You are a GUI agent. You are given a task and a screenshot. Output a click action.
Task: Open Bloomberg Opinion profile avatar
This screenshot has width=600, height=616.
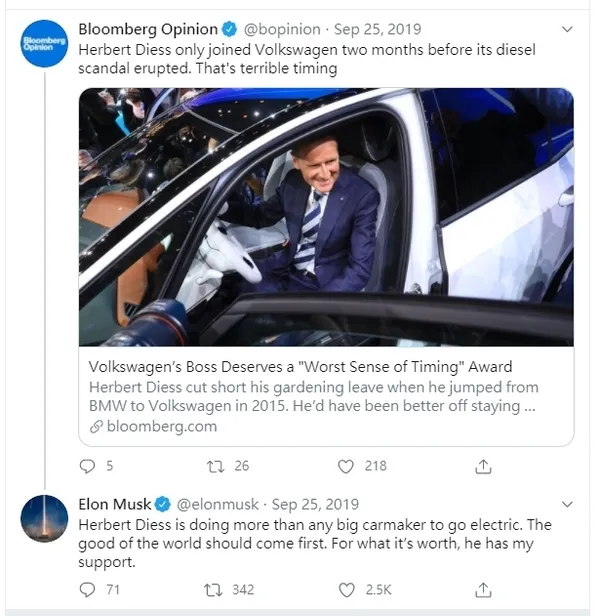click(44, 44)
